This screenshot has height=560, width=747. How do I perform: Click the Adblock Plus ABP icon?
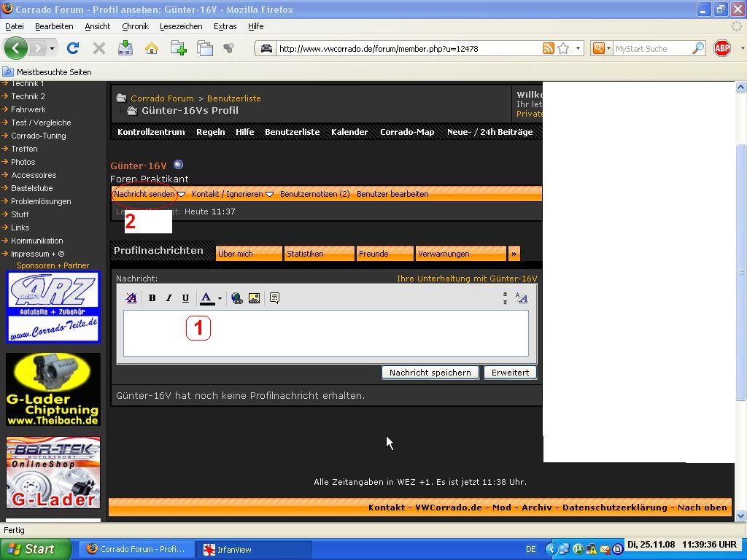[722, 49]
